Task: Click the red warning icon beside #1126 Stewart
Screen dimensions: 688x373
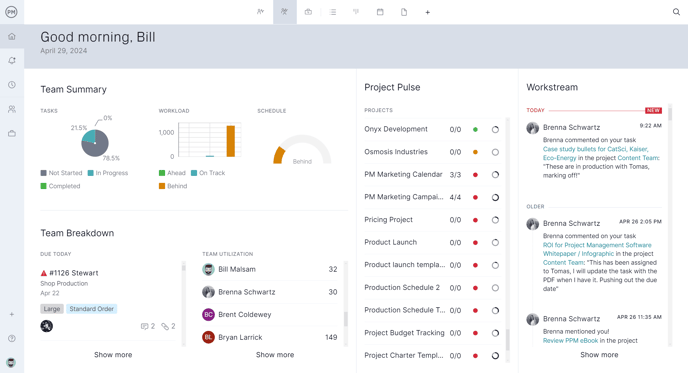Action: click(x=43, y=273)
